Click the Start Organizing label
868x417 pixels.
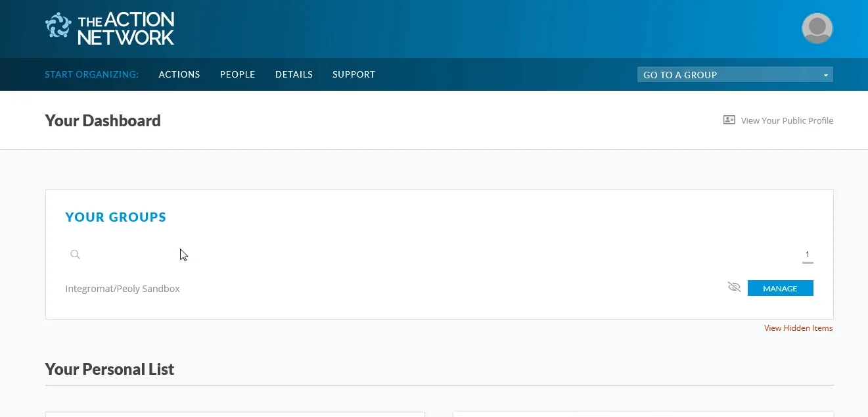pos(92,74)
